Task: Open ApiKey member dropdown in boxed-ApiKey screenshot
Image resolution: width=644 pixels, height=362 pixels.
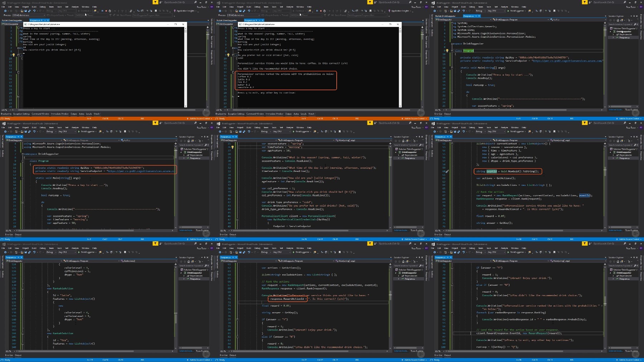Action: pos(149,140)
